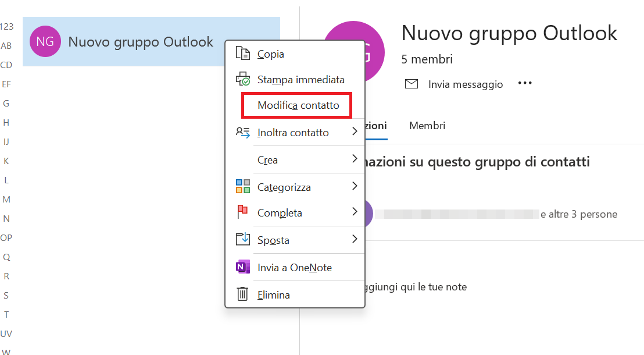Click the Inoltra contatto person icon
Screen dimensions: 644x355
pyautogui.click(x=242, y=133)
